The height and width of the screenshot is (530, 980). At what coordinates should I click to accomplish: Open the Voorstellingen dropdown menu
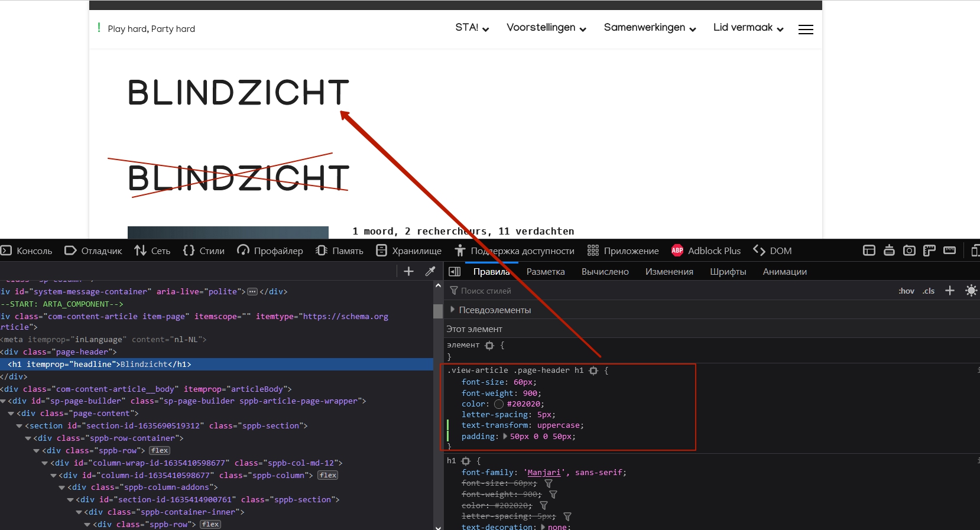[x=546, y=28]
